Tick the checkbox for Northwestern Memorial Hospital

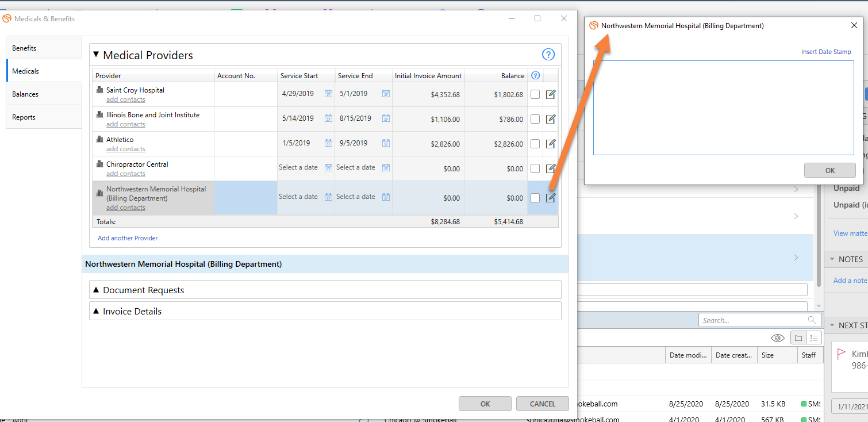tap(535, 198)
